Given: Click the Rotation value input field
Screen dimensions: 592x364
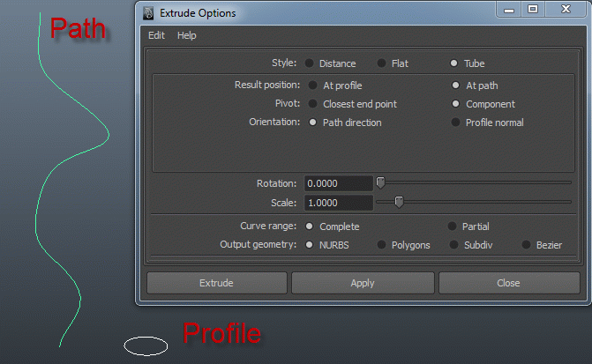Looking at the screenshot, I should pos(339,183).
